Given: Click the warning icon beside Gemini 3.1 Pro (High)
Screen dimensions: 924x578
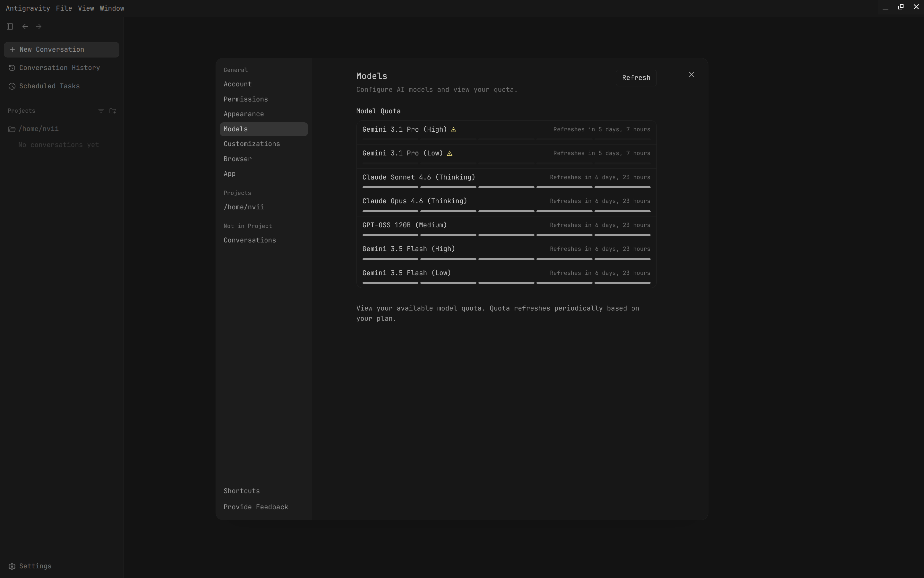Looking at the screenshot, I should [x=454, y=130].
